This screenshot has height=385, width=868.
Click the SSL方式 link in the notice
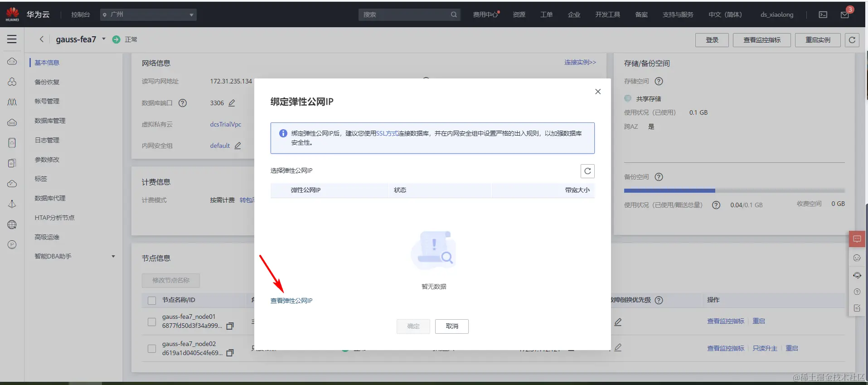[387, 133]
